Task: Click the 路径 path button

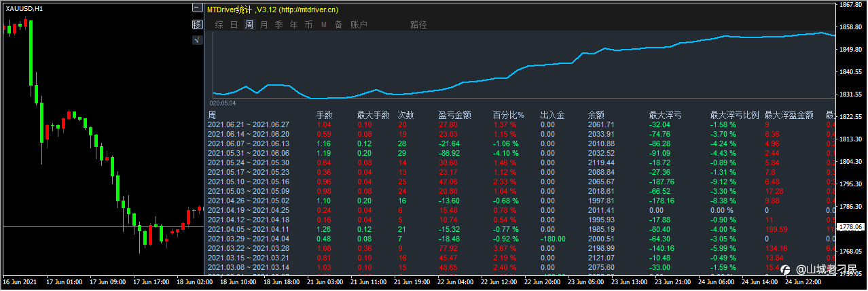Action: [419, 25]
